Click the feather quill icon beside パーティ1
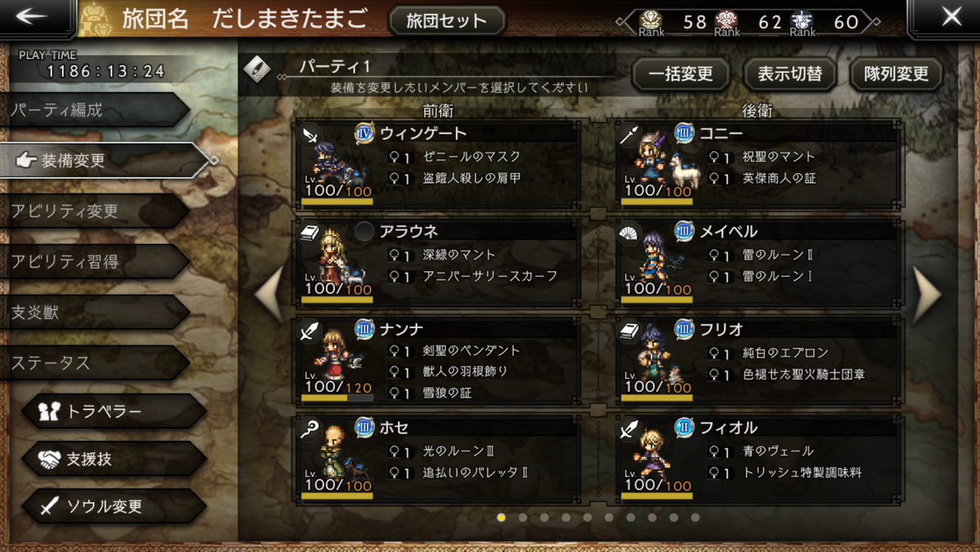Screen dimensions: 980x552 pos(257,69)
